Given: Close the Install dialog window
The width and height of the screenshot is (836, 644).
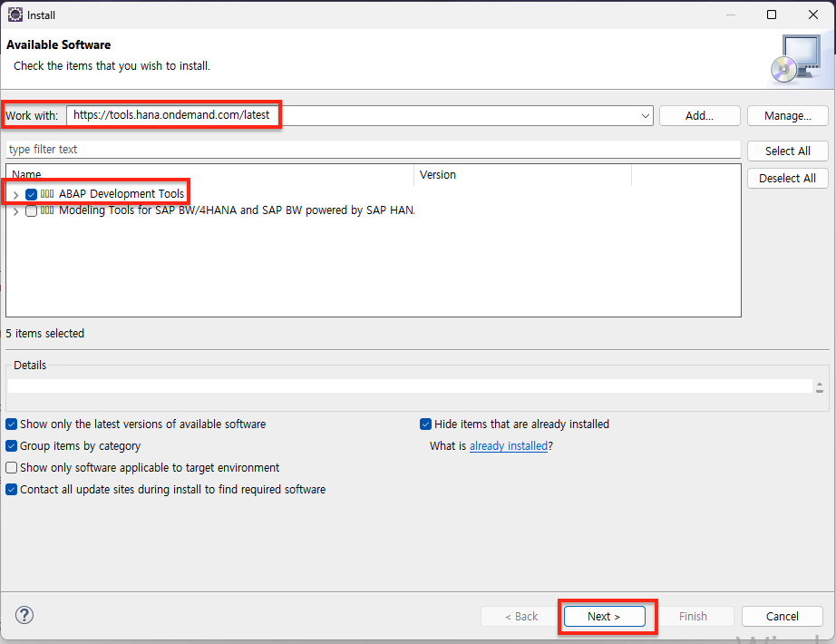Looking at the screenshot, I should (x=813, y=15).
